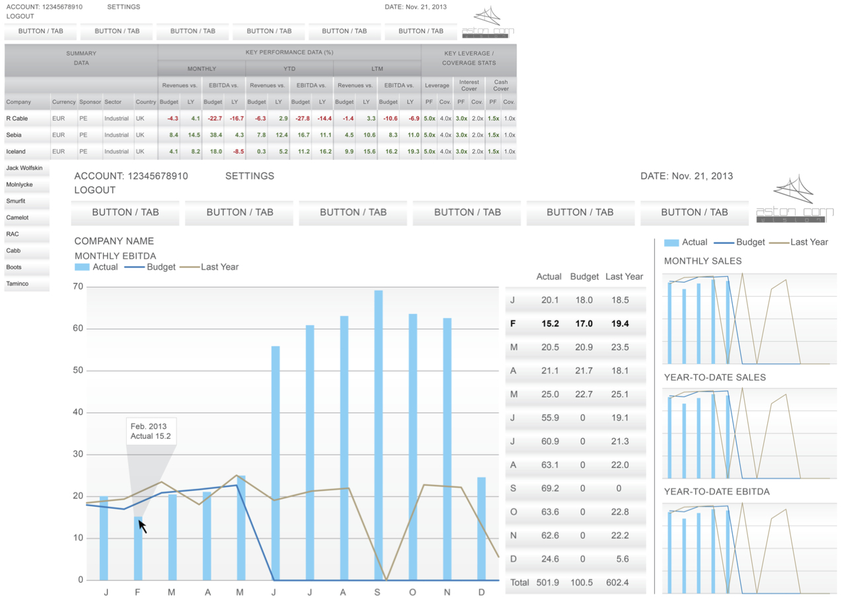Click the YTD group header
The height and width of the screenshot is (616, 861).
point(289,69)
